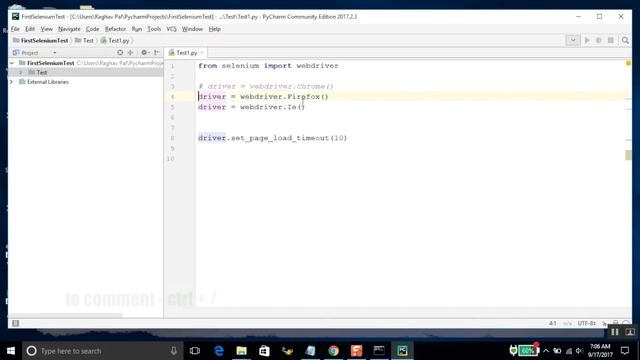Image resolution: width=640 pixels, height=360 pixels.
Task: Close the Test1.py editor tab
Action: coord(202,53)
